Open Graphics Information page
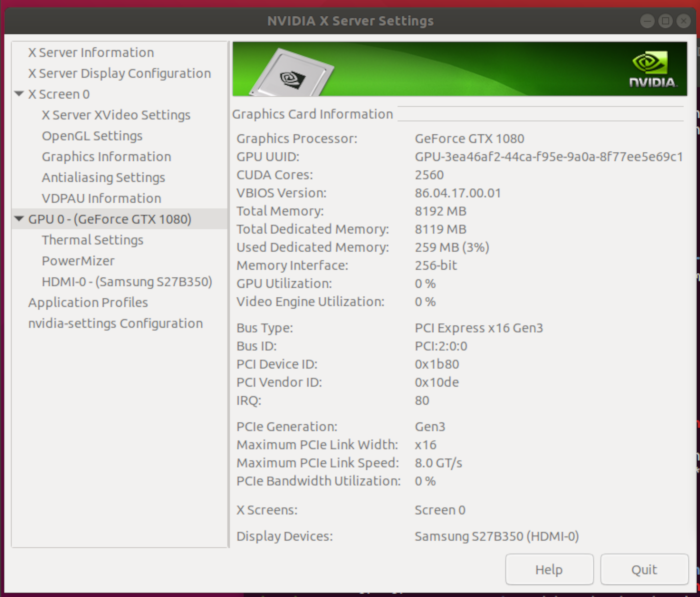The image size is (700, 597). pos(106,157)
